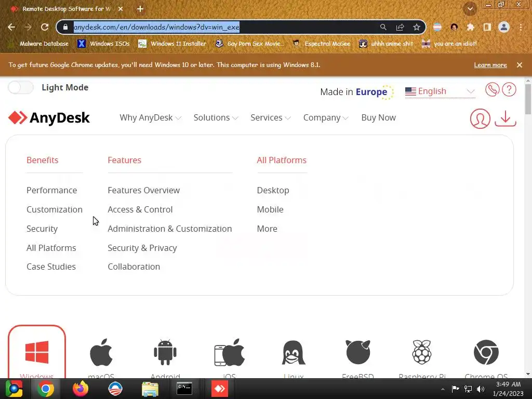Click the All Platforms heading

click(282, 160)
